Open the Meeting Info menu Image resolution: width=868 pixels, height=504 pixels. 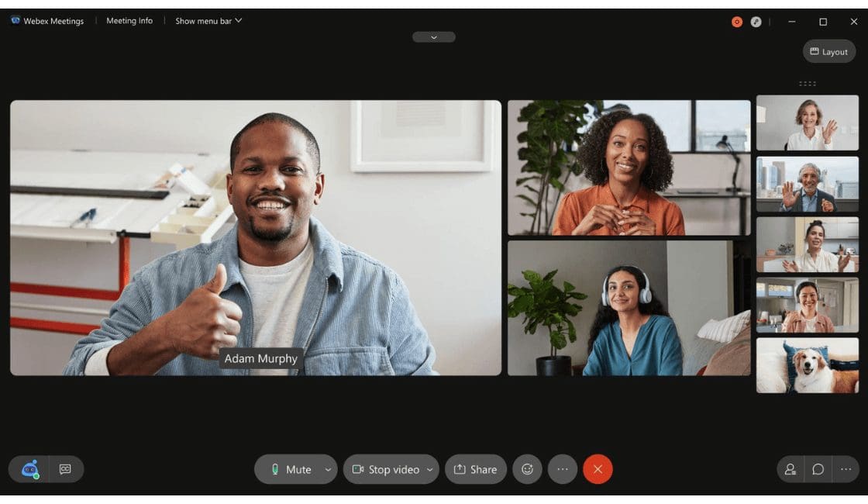point(129,21)
